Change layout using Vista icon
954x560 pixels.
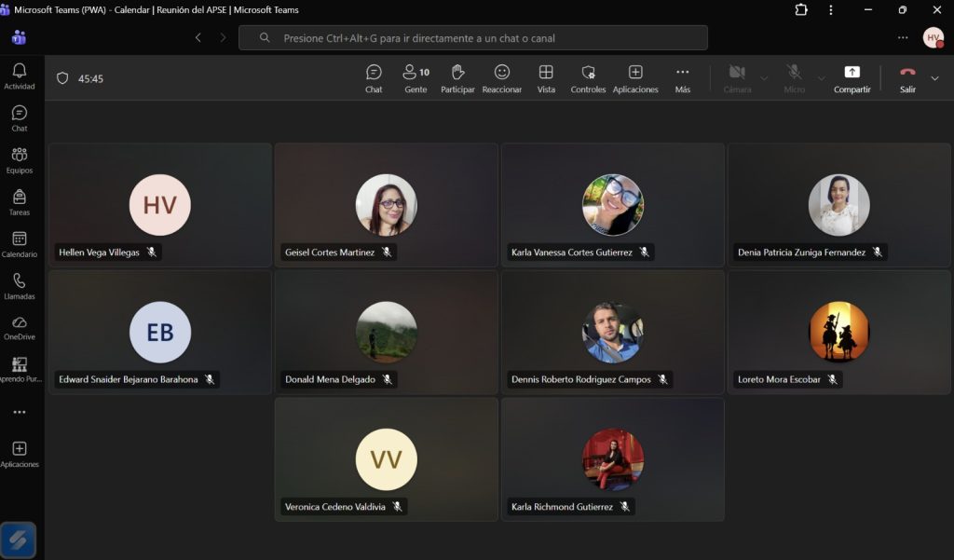(x=546, y=78)
